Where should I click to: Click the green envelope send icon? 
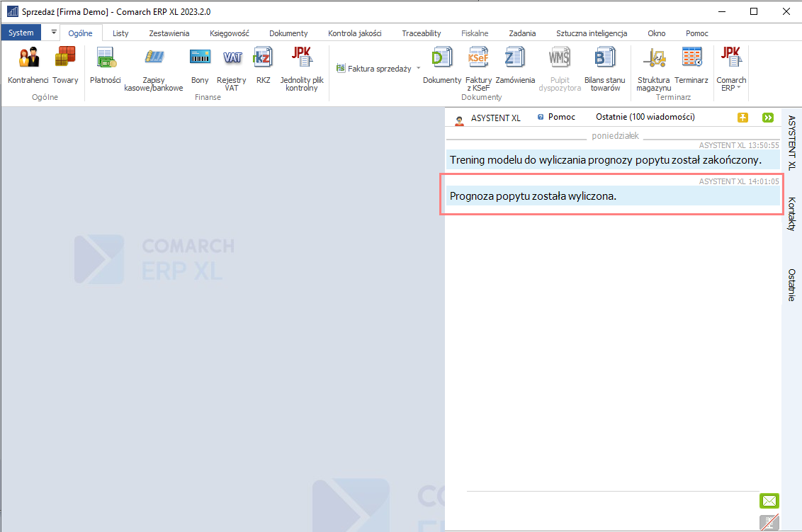click(x=769, y=501)
